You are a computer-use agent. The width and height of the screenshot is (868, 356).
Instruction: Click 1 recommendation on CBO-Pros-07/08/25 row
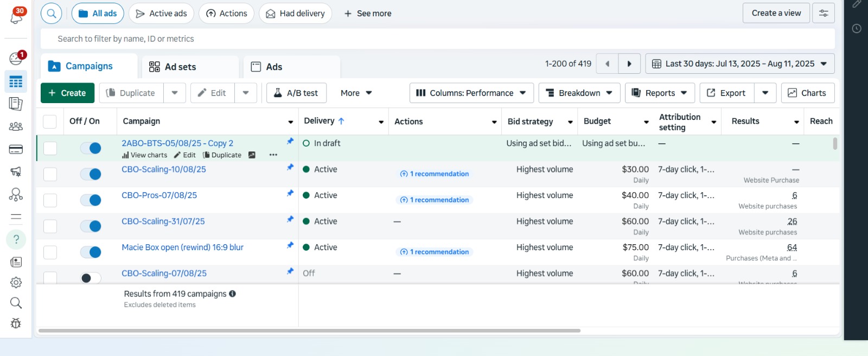tap(434, 200)
